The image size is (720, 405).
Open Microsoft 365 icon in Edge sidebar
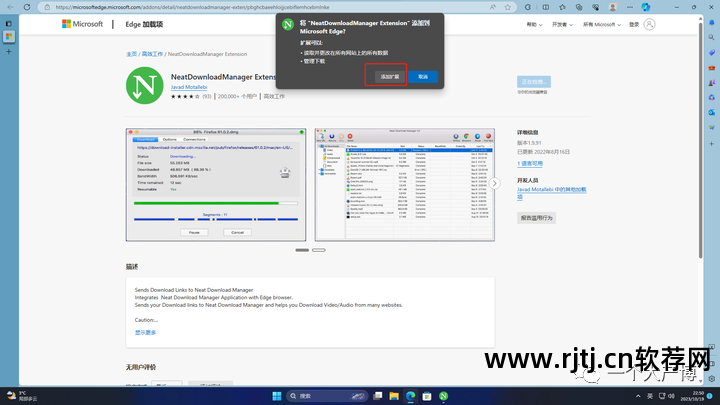pos(712,97)
